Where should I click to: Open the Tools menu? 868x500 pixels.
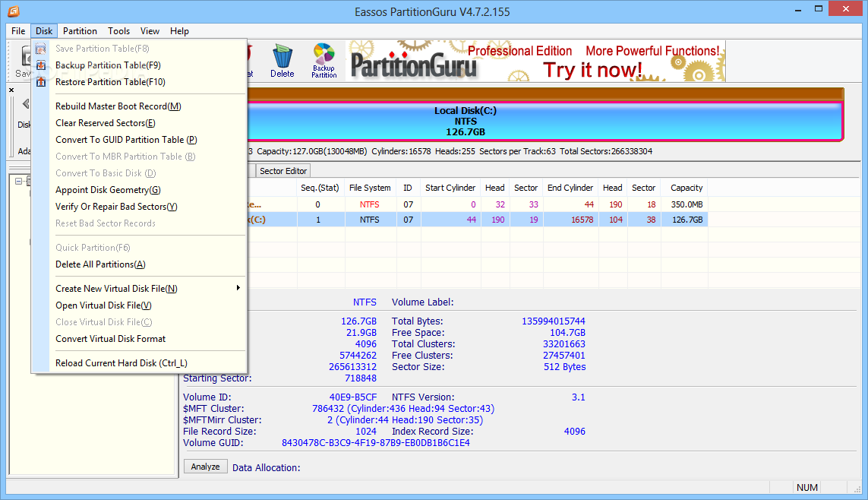tap(118, 31)
